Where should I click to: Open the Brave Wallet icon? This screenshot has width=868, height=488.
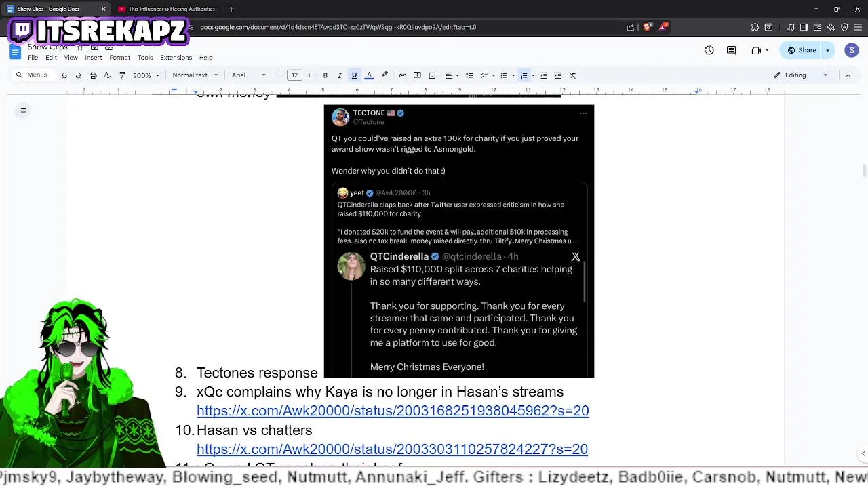(x=817, y=27)
